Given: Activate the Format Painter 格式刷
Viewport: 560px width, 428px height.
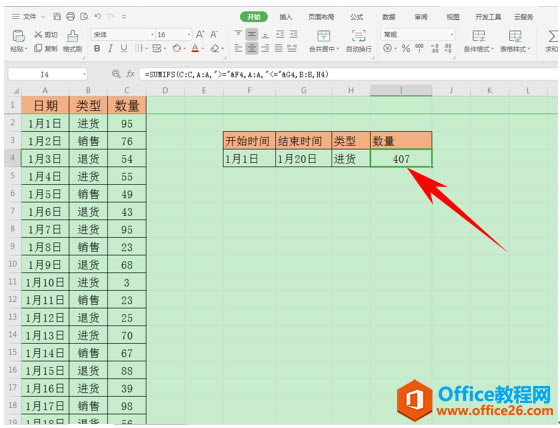Looking at the screenshot, I should tap(72, 41).
